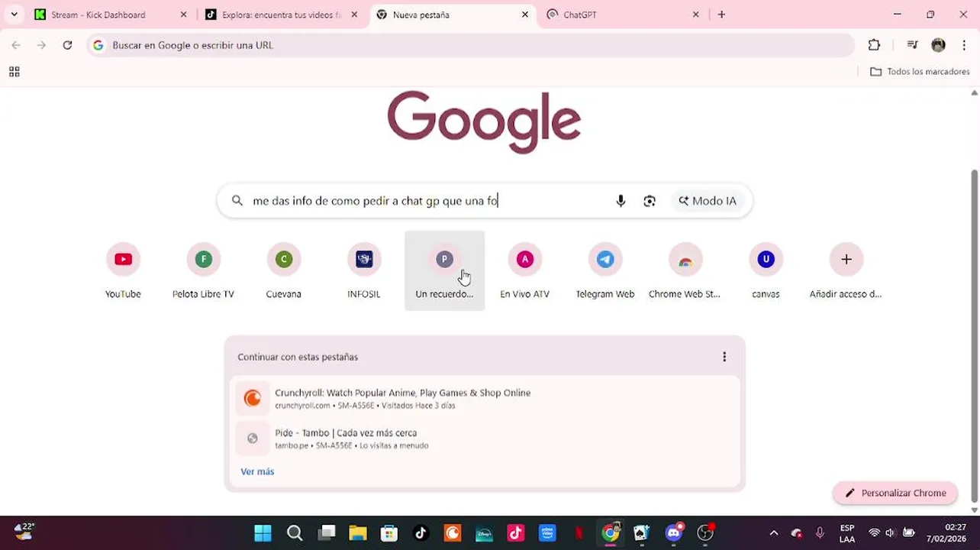This screenshot has height=550, width=980.
Task: Follow the Ver más link
Action: coord(257,471)
